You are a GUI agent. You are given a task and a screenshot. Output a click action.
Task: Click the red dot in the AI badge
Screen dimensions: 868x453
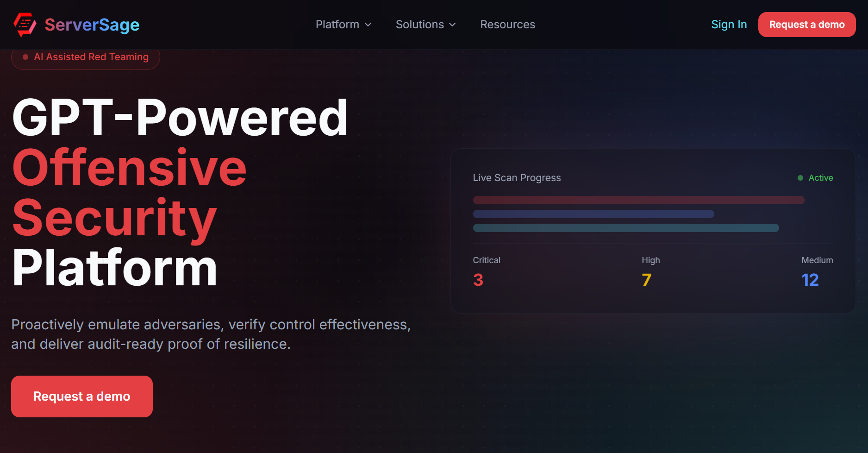coord(25,57)
